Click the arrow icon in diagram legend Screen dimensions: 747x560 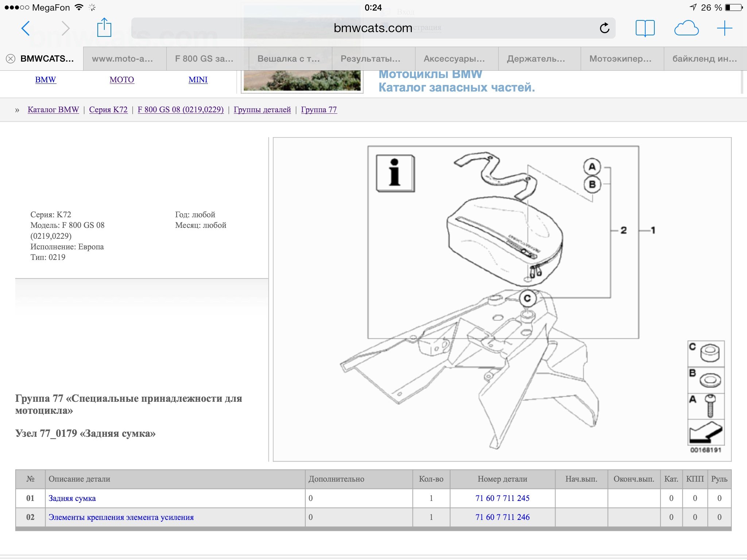[x=706, y=432]
